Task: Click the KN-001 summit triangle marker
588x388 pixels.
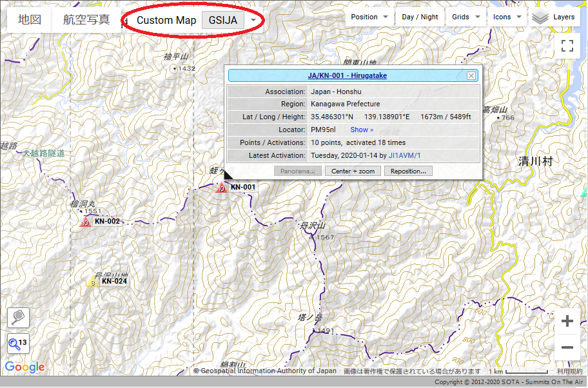Action: 222,188
